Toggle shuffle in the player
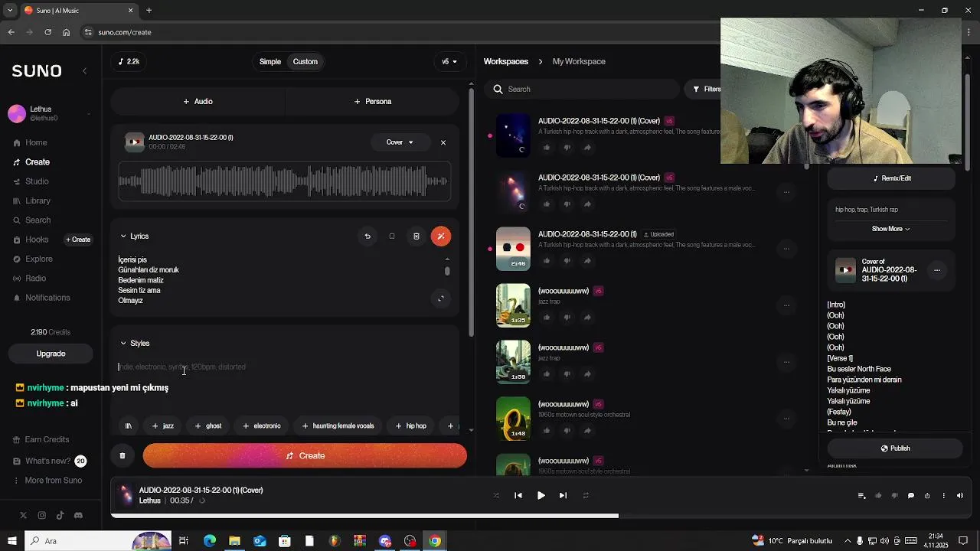 click(496, 496)
